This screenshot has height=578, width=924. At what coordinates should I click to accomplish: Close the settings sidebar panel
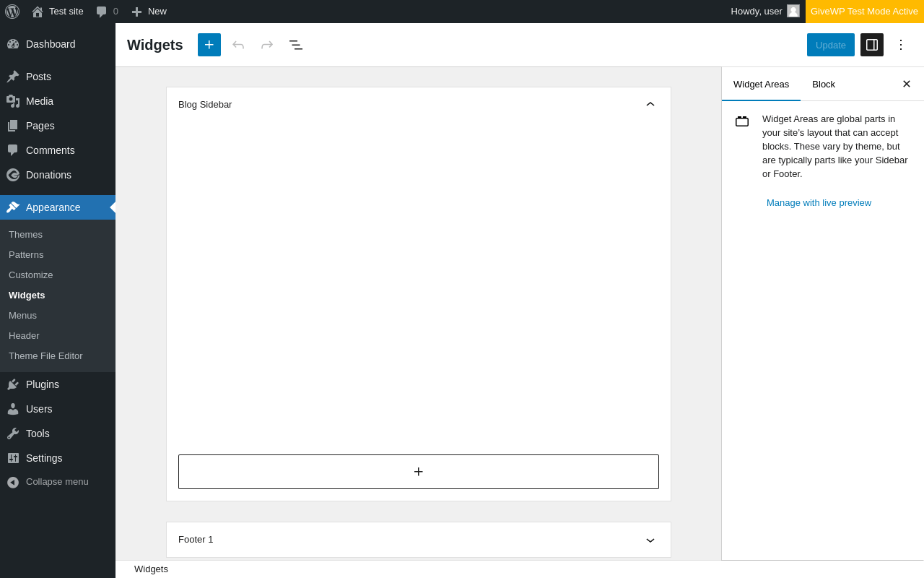point(907,84)
